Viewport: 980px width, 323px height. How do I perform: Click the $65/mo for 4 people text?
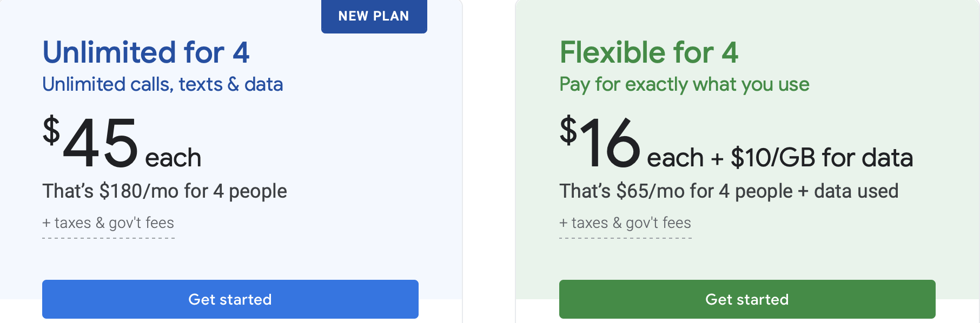[x=705, y=191]
